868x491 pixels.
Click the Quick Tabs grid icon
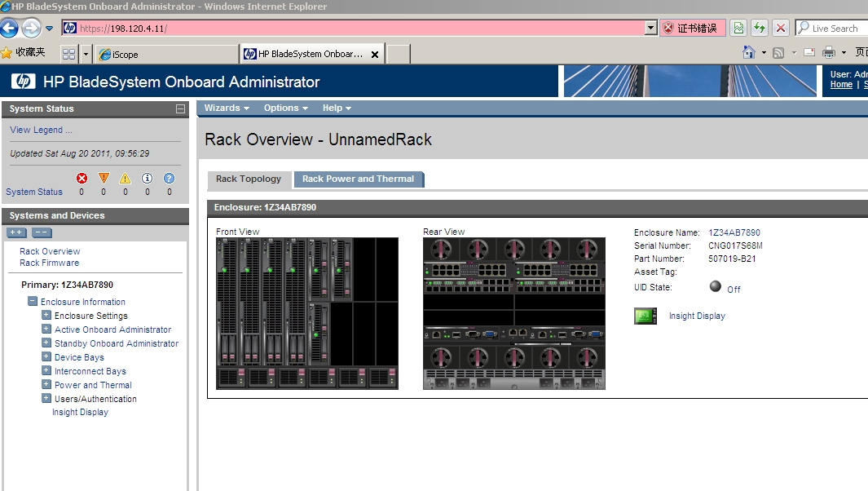[68, 54]
